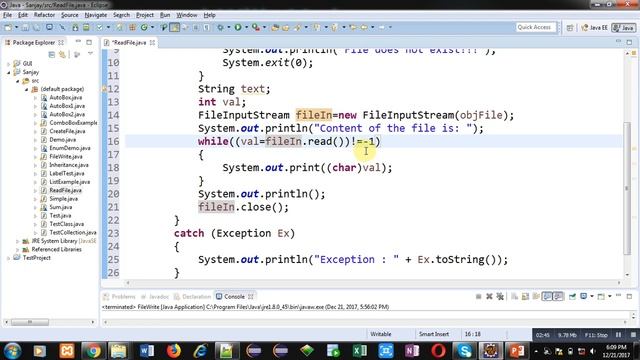640x360 pixels.
Task: Select the ReadFile.java editor tab
Action: pyautogui.click(x=129, y=42)
